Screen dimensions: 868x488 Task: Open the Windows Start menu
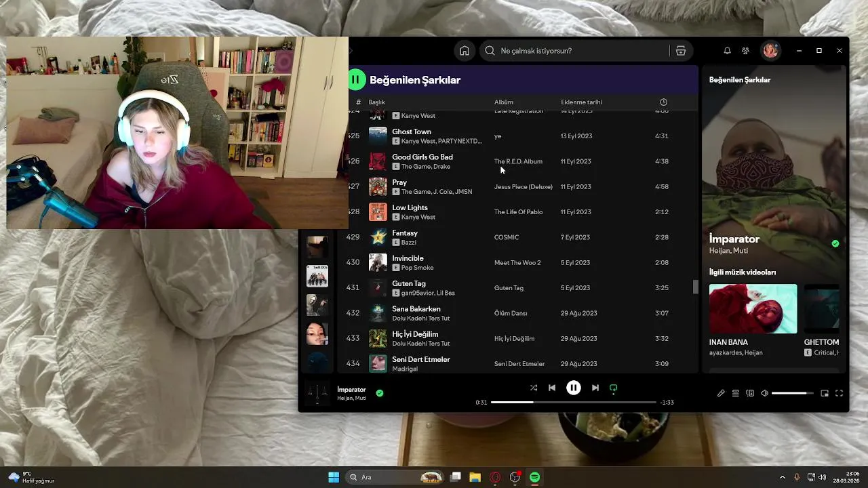pyautogui.click(x=334, y=477)
